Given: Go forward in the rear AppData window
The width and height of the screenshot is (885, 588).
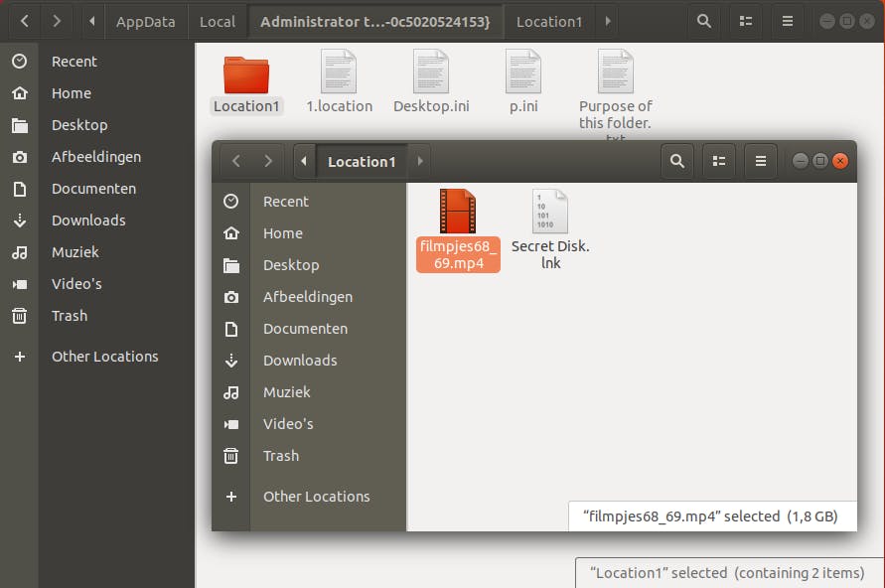Looking at the screenshot, I should (56, 22).
